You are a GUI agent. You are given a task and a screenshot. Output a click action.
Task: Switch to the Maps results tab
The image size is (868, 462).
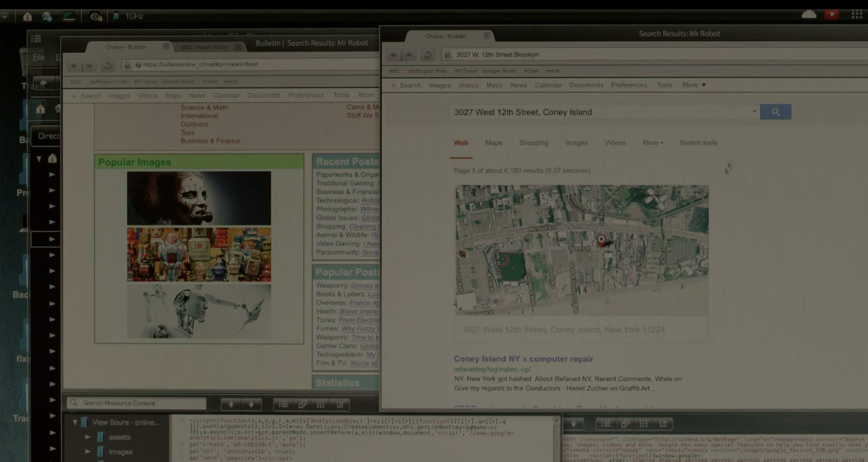[x=493, y=143]
